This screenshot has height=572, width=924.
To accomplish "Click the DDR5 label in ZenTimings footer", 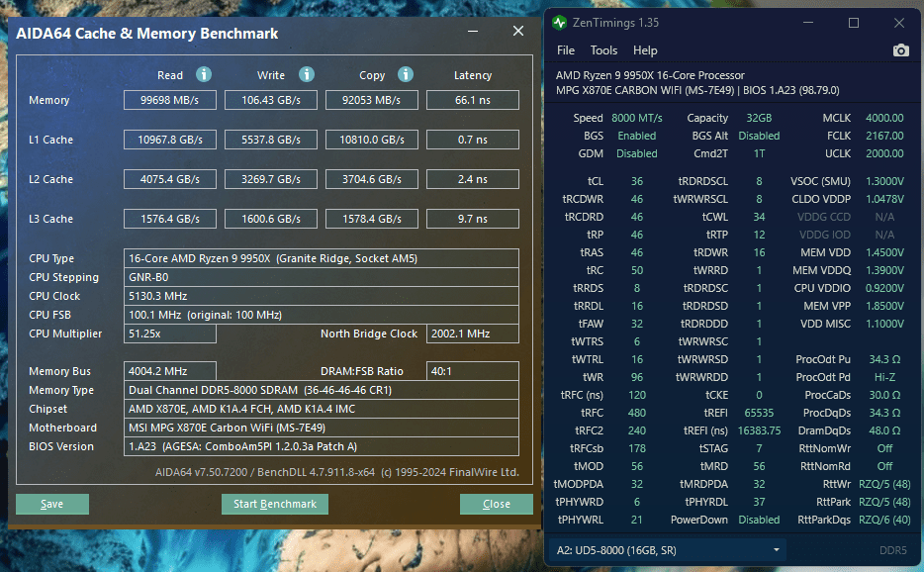I will coord(892,550).
